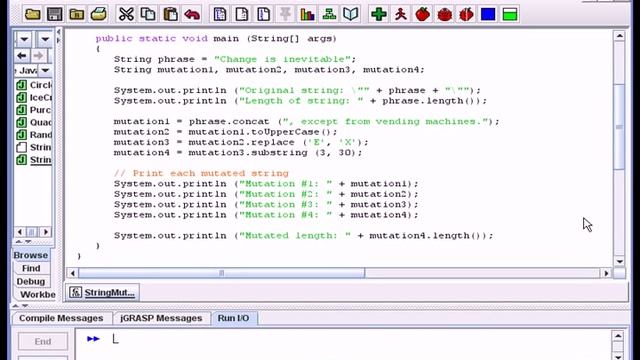Click the "public static void main" line
Viewport: 640px width, 360px height.
coord(216,38)
